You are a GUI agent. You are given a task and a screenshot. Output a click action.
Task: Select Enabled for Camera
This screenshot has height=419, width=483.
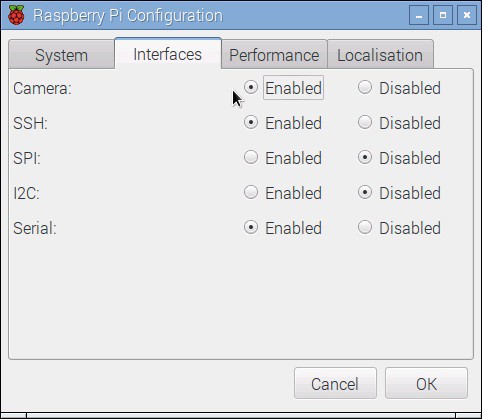(x=283, y=88)
